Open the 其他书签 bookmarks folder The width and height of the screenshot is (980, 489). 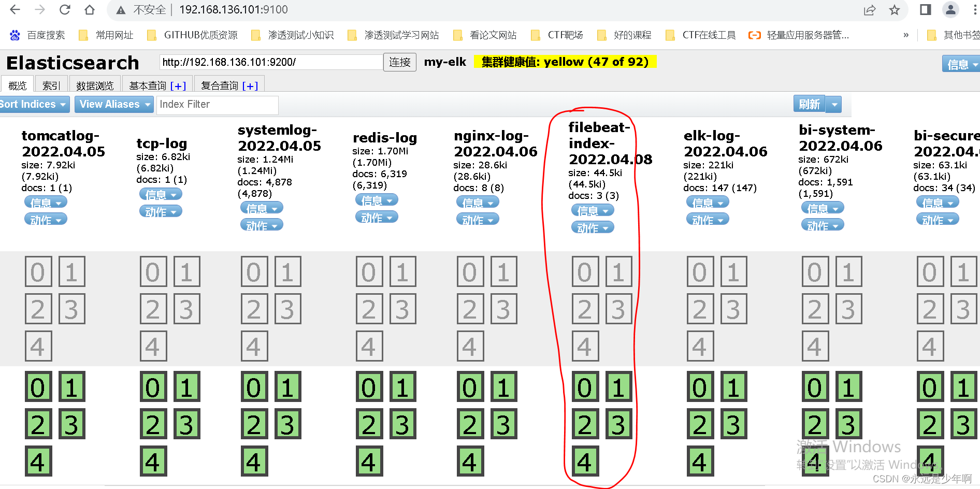point(953,35)
